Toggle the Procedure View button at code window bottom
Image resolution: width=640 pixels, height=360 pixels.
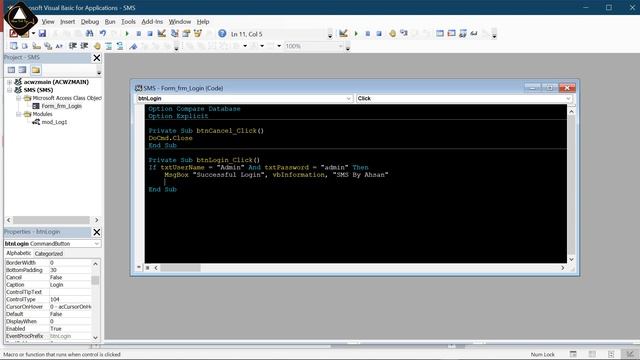(x=139, y=268)
